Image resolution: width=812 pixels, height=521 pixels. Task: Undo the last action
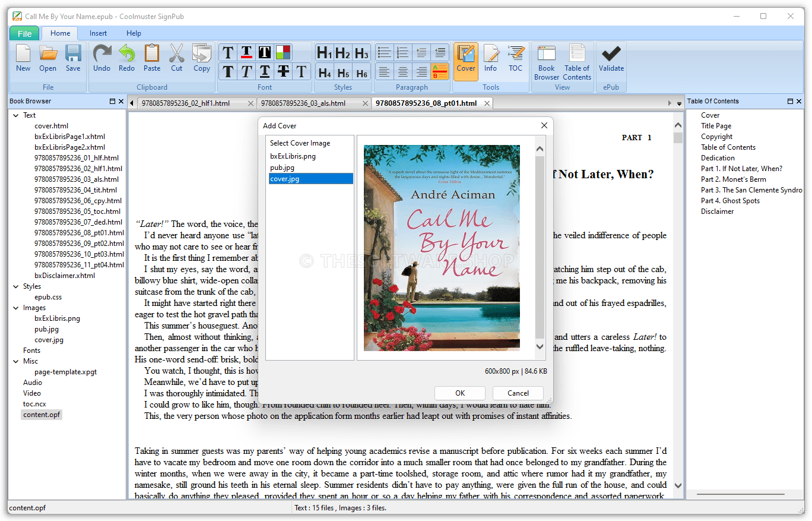(x=102, y=58)
